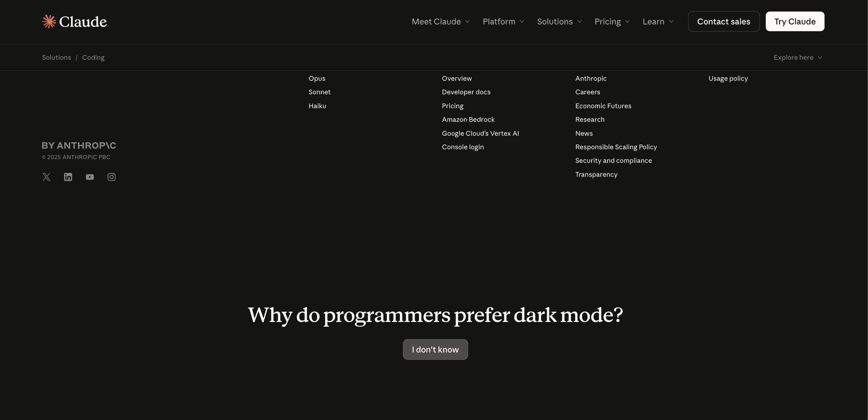Open the Developer docs footer link
Image resolution: width=868 pixels, height=420 pixels.
click(466, 92)
